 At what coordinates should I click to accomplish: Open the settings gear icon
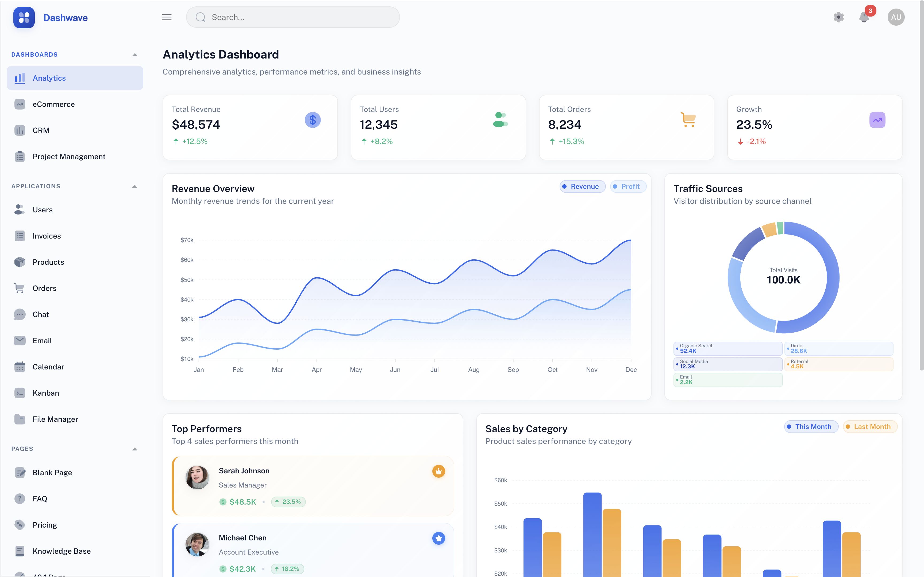click(x=838, y=17)
